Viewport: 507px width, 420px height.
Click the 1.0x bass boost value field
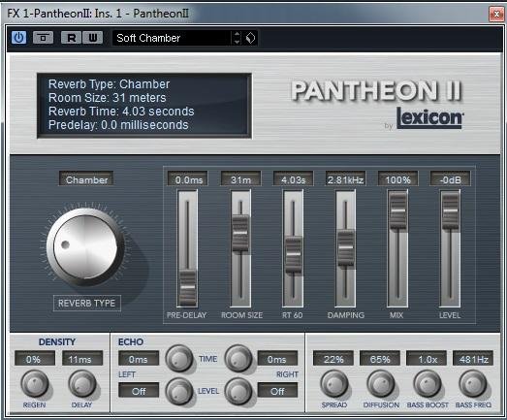[x=427, y=359]
